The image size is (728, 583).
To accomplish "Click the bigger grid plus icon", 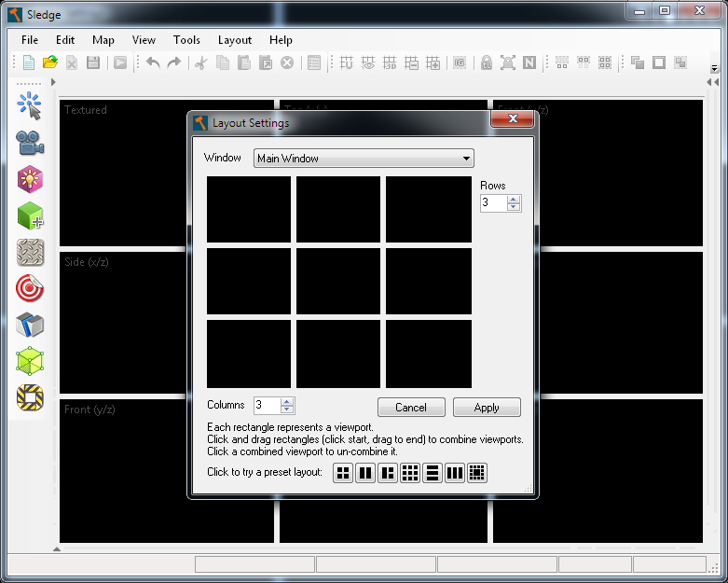I will 433,62.
